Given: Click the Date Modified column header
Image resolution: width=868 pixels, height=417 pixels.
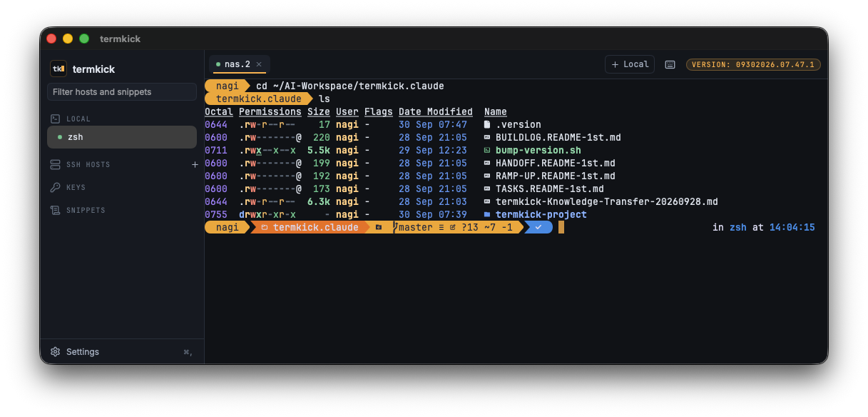Looking at the screenshot, I should pos(436,111).
